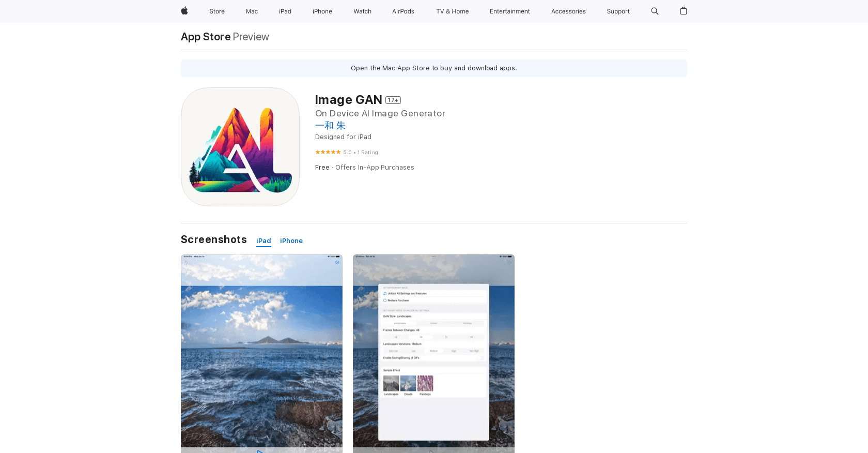
Task: Select iPad in the navigation bar
Action: tap(285, 11)
